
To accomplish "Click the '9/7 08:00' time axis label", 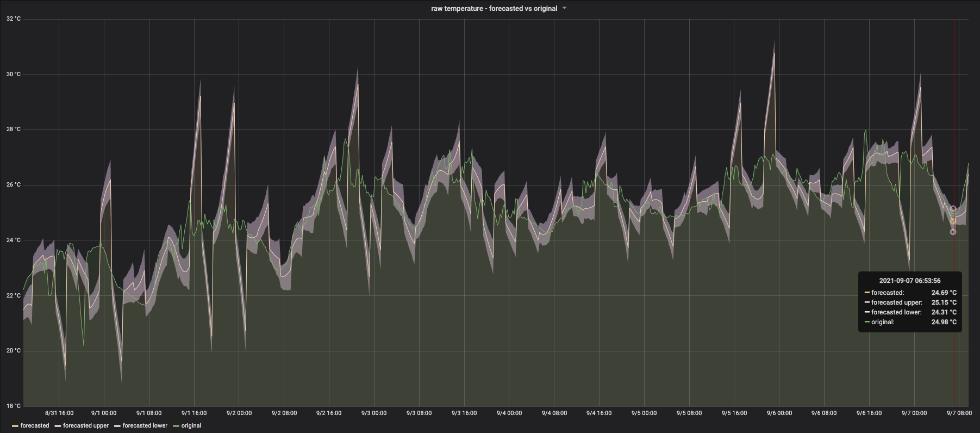I will point(959,413).
